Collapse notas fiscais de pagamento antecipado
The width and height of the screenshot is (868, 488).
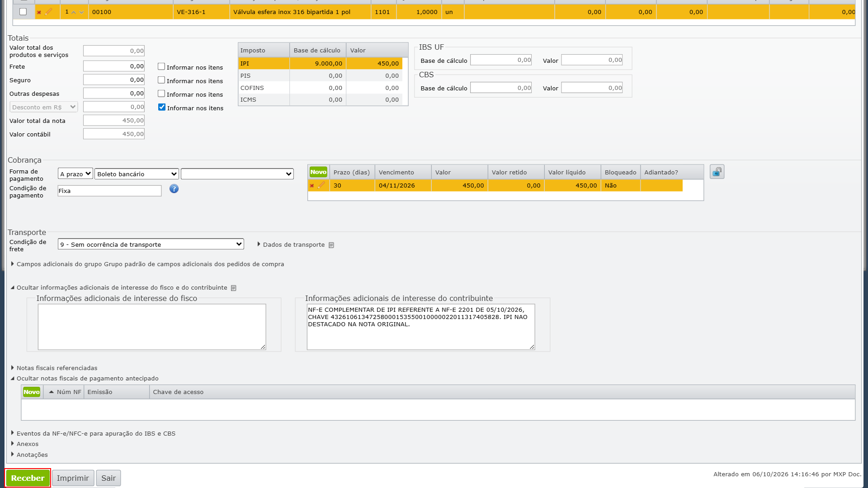[85, 378]
